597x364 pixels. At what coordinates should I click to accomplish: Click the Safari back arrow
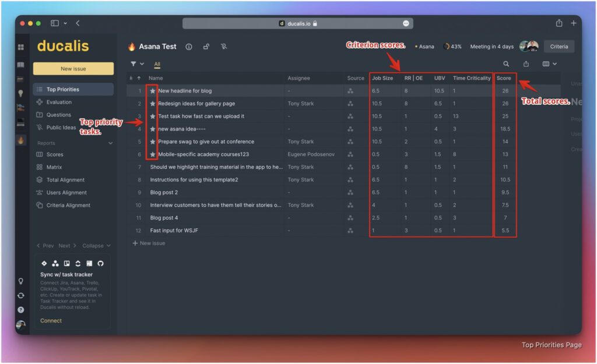tap(78, 23)
